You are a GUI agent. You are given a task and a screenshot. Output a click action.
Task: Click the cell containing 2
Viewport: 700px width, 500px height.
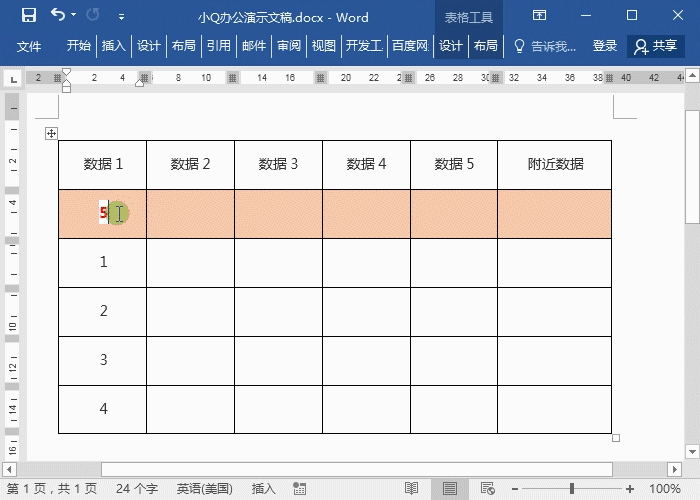click(x=103, y=312)
